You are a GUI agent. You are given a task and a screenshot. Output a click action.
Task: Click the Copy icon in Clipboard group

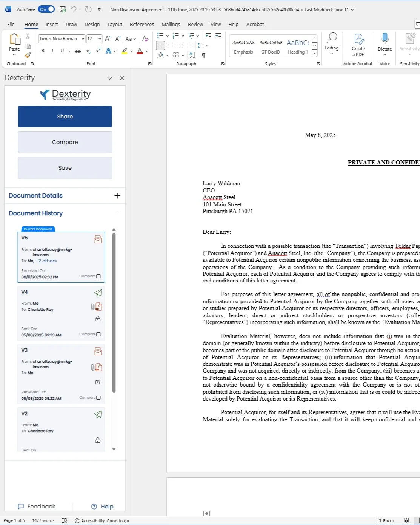28,46
